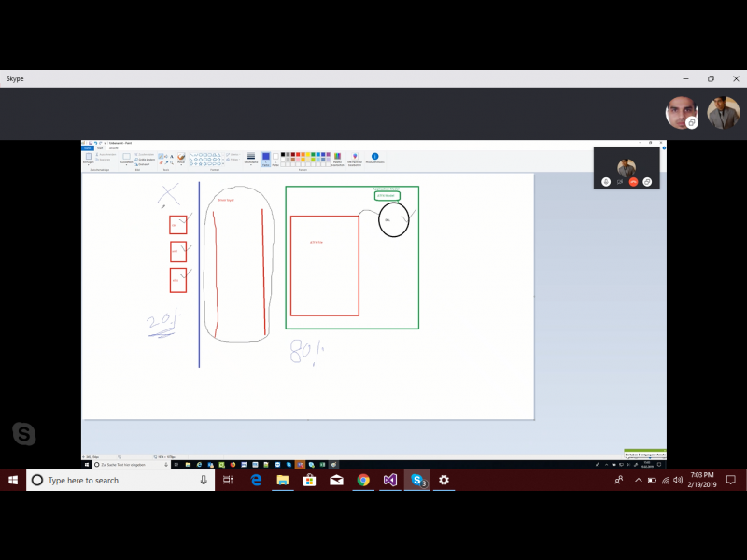Mute the microphone in call overlay
The height and width of the screenshot is (560, 747).
[606, 182]
